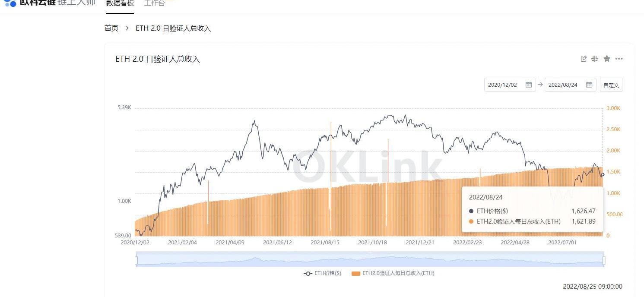644x297 pixels.
Task: Click the OKLink logo at top left
Action: (10, 3)
